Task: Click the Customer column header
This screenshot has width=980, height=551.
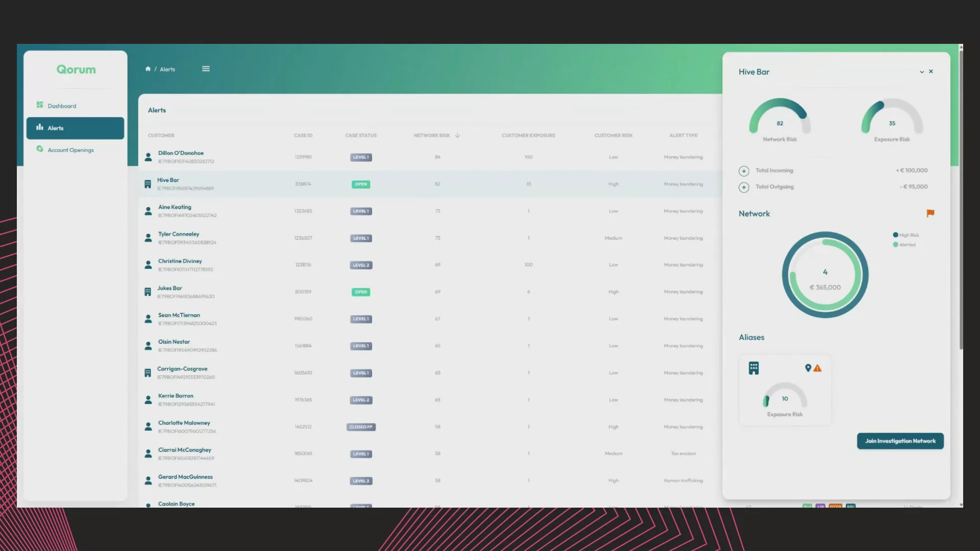Action: 161,136
